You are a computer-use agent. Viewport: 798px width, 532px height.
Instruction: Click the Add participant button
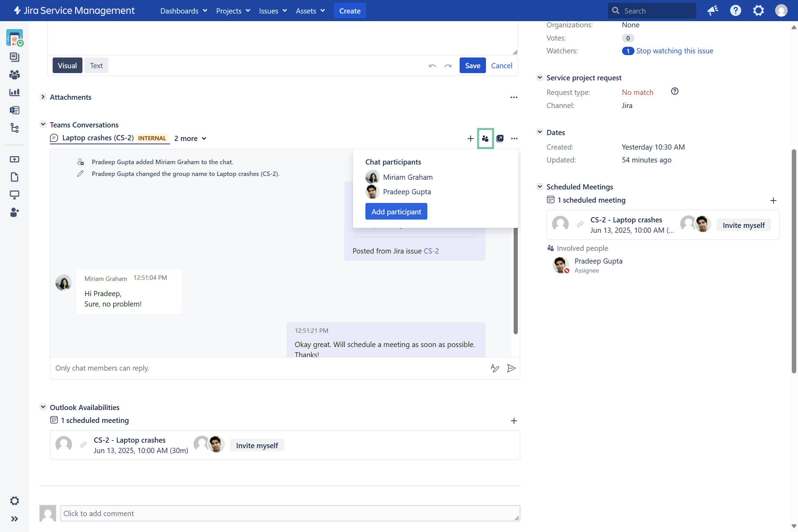coord(396,212)
